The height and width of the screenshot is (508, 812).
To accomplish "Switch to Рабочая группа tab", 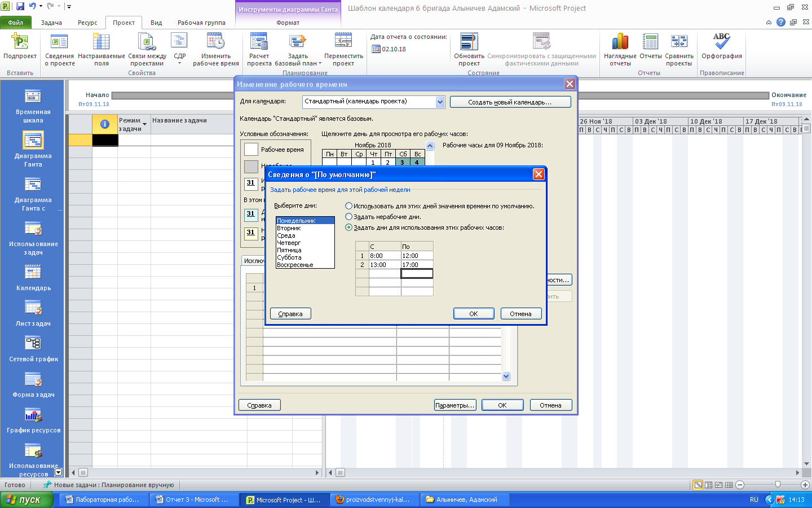I will 201,23.
